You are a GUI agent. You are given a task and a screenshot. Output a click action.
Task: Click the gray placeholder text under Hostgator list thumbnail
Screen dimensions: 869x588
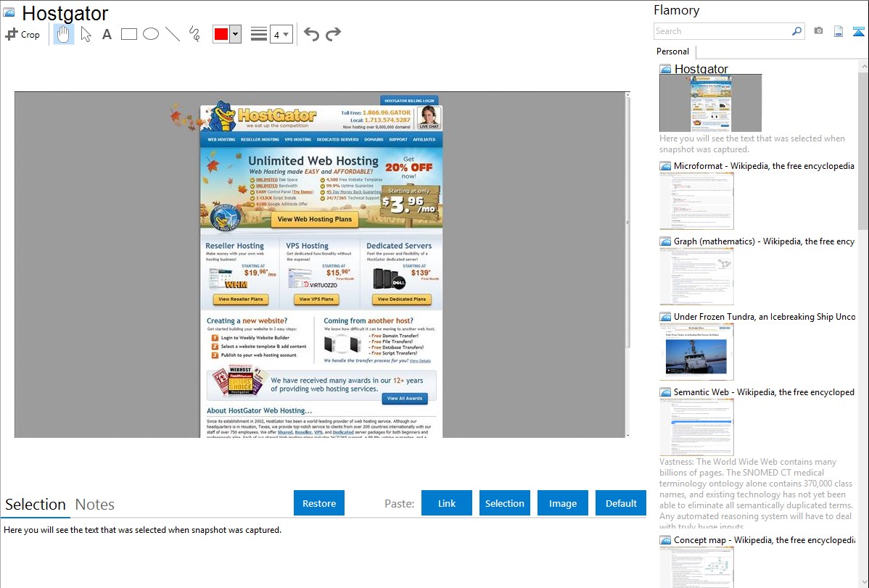752,144
